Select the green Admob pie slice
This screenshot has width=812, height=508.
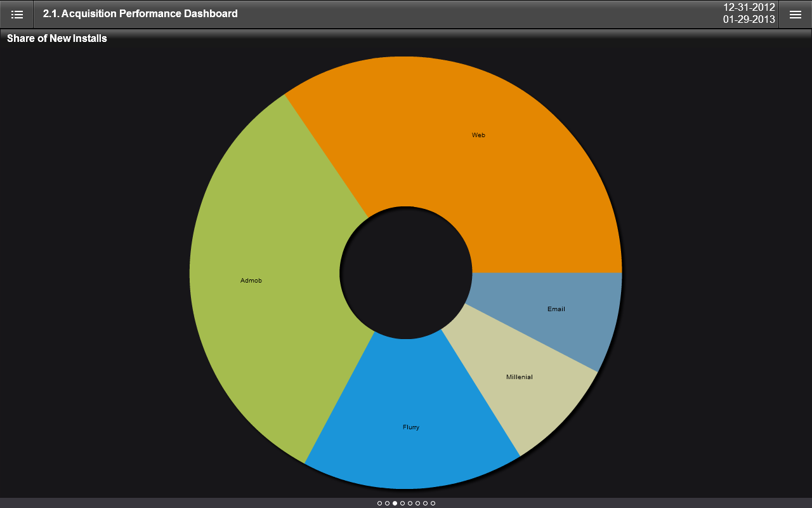(251, 280)
